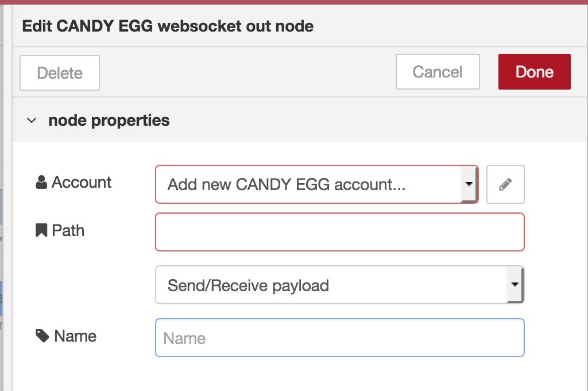
Task: Click the arrow on the Send/Receive payload select
Action: 515,284
